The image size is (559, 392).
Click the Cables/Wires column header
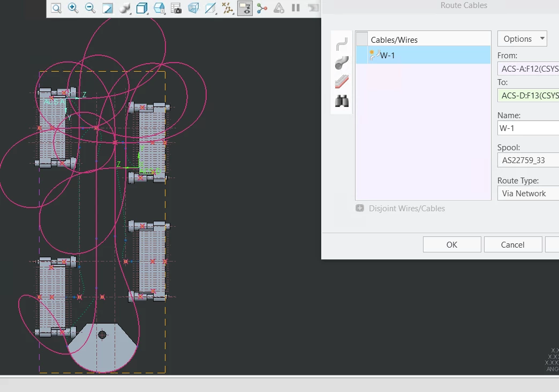(x=394, y=40)
